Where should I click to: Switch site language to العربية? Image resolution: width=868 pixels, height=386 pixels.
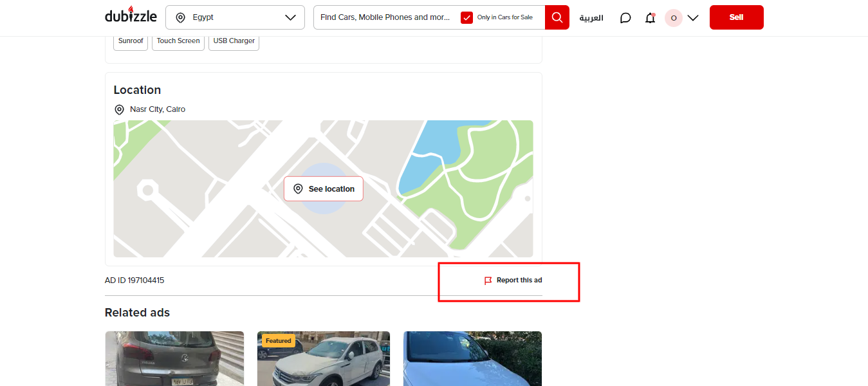[590, 18]
